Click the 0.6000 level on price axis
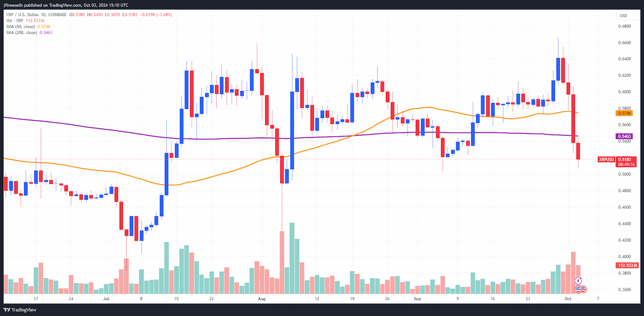Viewport: 644px width, 316px height. [625, 92]
